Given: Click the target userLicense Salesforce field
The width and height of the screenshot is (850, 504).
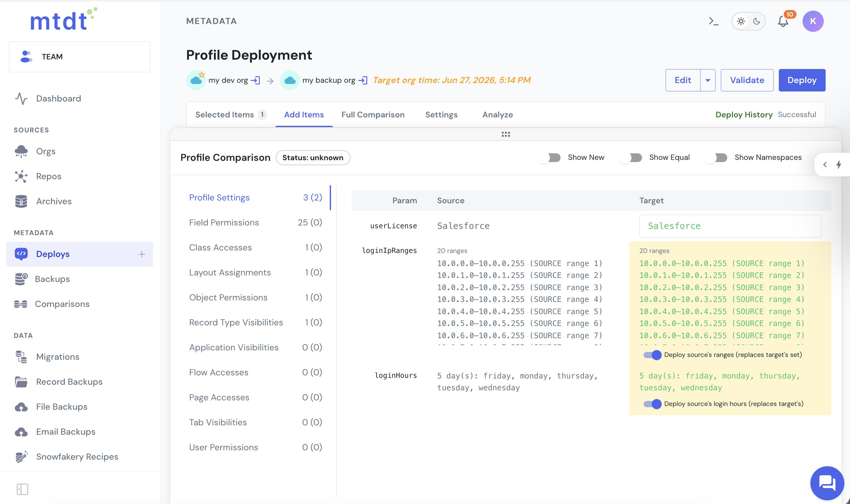Looking at the screenshot, I should pyautogui.click(x=730, y=226).
